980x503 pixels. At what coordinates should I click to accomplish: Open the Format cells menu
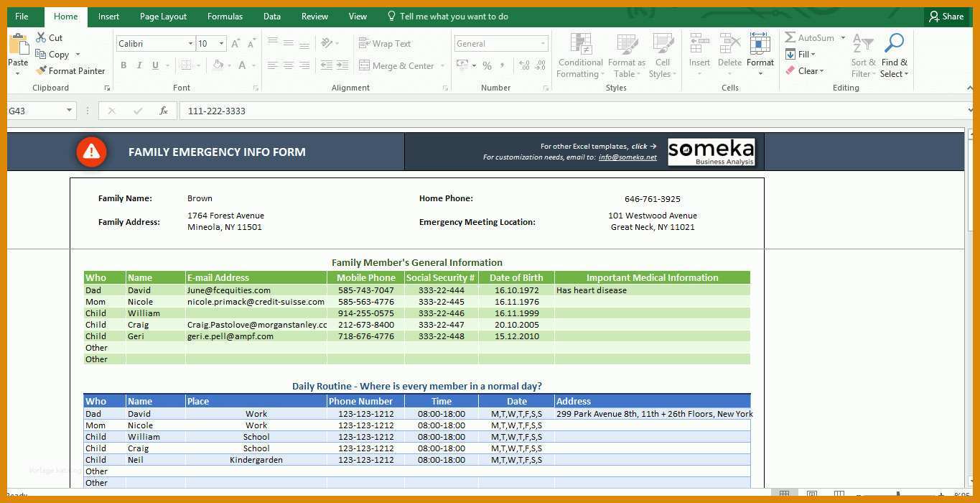tap(760, 55)
